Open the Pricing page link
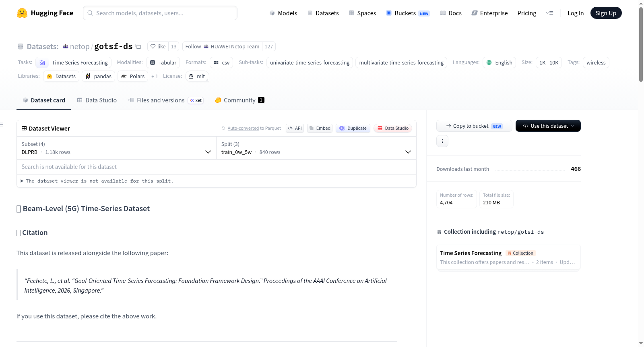This screenshot has width=644, height=347. tap(527, 13)
